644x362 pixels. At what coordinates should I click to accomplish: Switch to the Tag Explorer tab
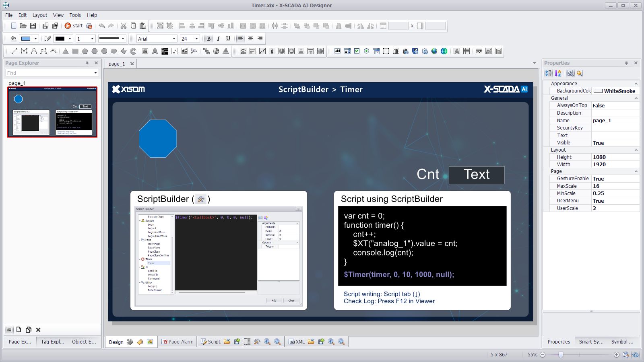(52, 342)
